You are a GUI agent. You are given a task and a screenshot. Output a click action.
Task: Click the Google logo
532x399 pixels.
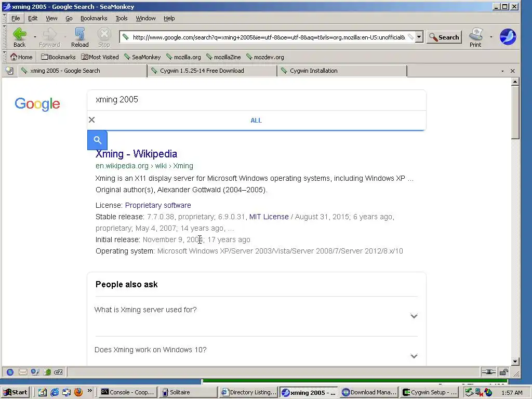pyautogui.click(x=37, y=104)
